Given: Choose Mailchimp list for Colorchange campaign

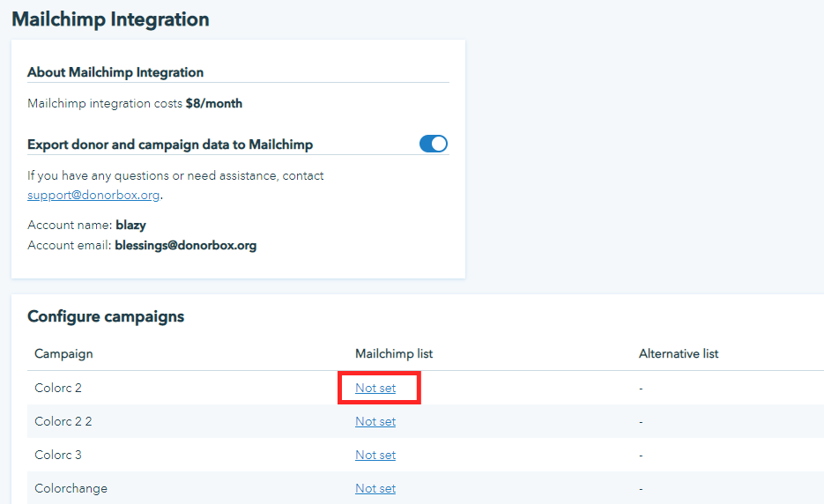Looking at the screenshot, I should tap(375, 488).
